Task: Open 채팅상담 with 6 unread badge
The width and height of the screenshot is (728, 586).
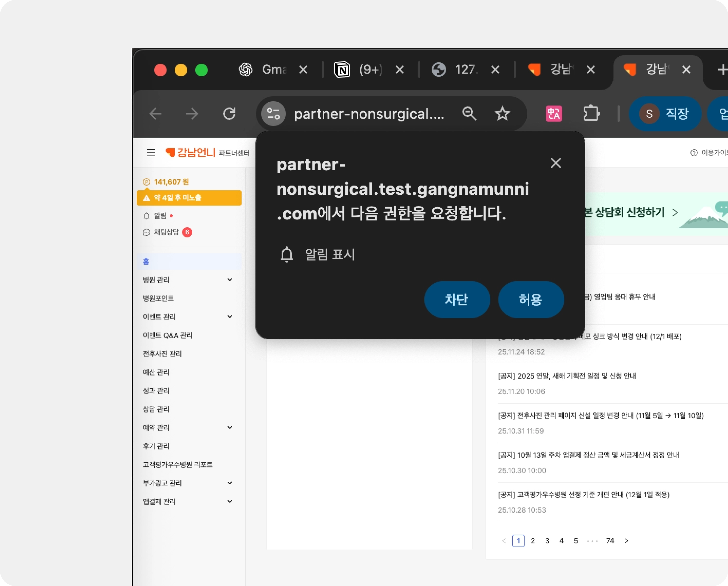Action: [167, 232]
